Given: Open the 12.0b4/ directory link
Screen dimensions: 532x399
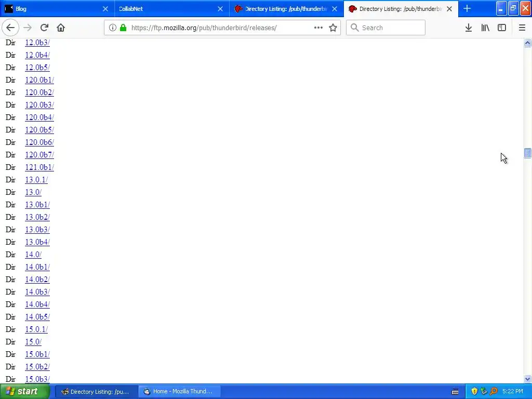Looking at the screenshot, I should (x=37, y=55).
